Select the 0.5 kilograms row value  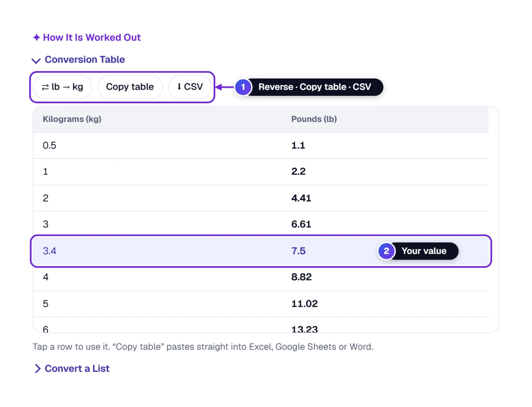tap(49, 146)
